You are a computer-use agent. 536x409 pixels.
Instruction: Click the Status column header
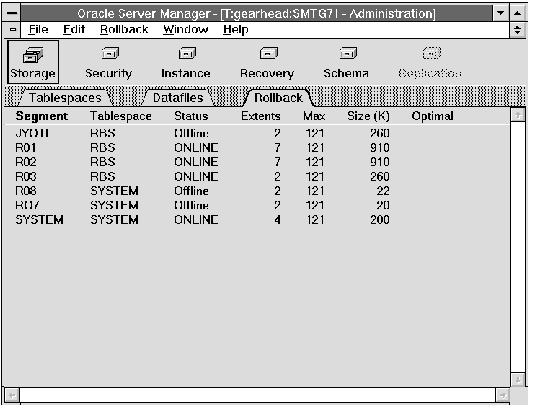(x=191, y=116)
